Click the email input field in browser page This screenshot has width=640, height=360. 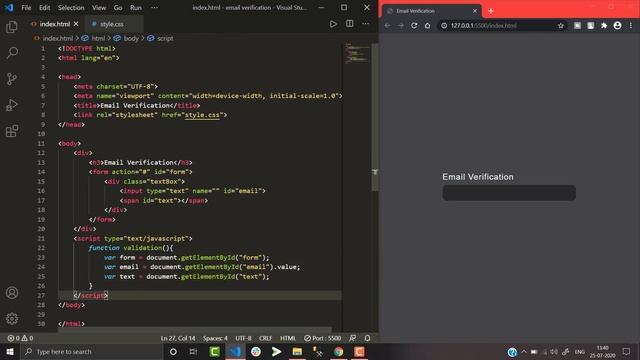coord(509,193)
